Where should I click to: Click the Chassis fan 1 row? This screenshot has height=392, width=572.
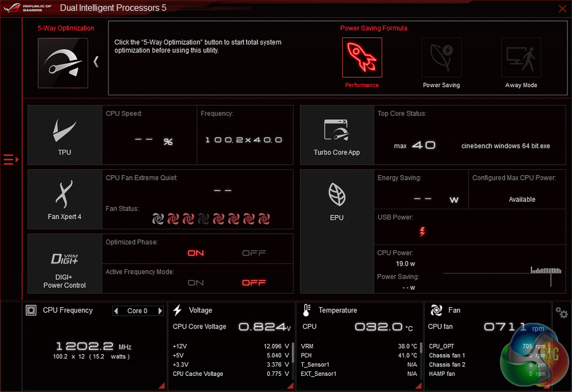coord(487,355)
